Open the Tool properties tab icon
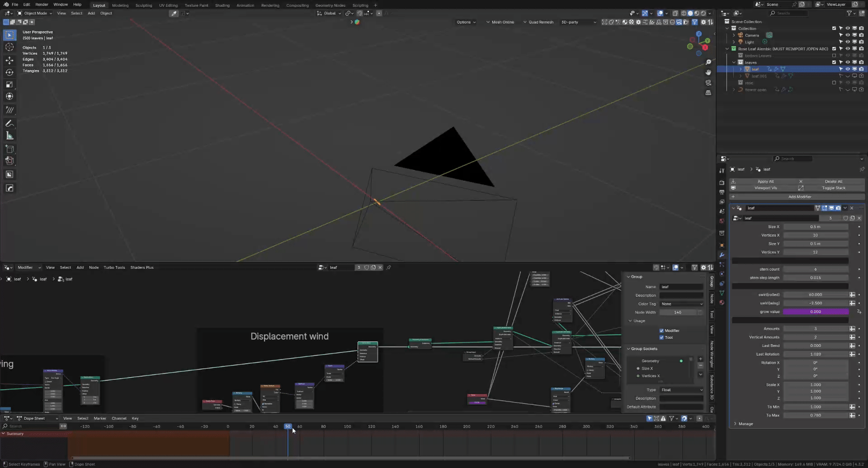The height and width of the screenshot is (468, 868). (x=722, y=170)
